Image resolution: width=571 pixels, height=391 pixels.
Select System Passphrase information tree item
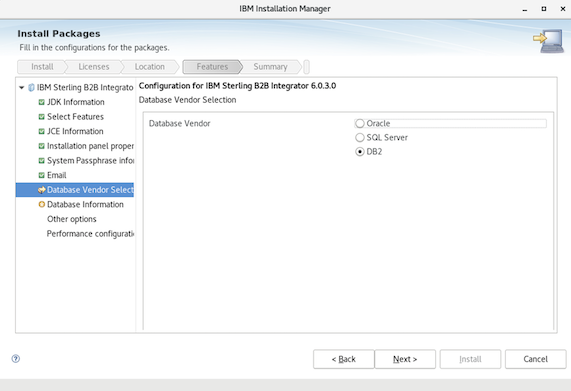pyautogui.click(x=90, y=161)
